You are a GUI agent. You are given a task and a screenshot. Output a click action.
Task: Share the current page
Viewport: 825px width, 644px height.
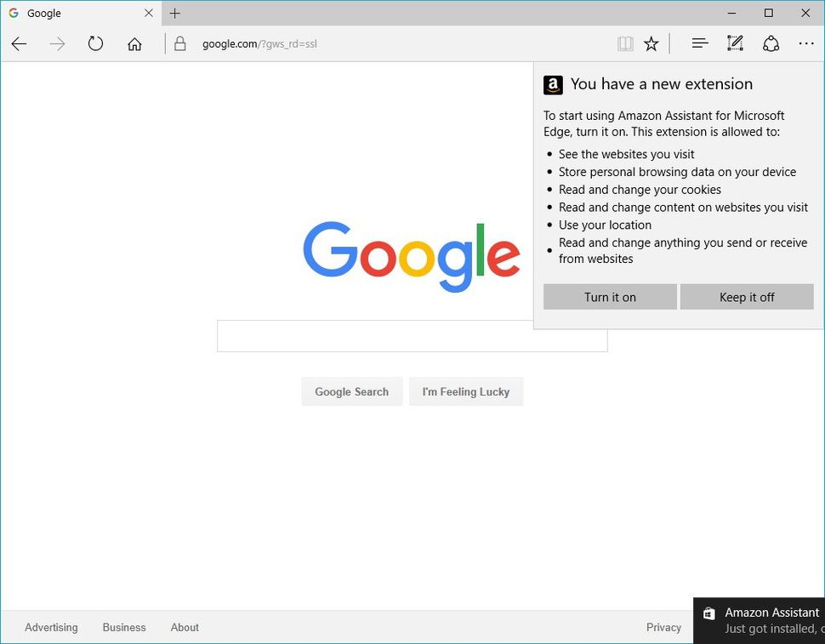click(771, 43)
